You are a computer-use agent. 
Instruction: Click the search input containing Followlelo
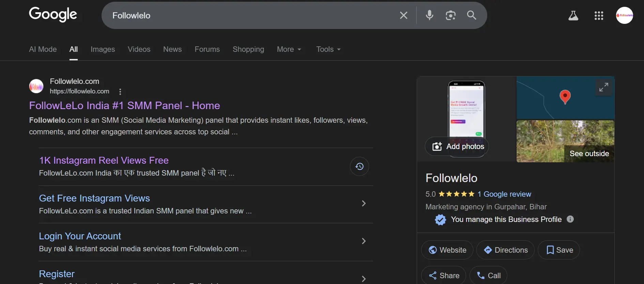pos(252,15)
